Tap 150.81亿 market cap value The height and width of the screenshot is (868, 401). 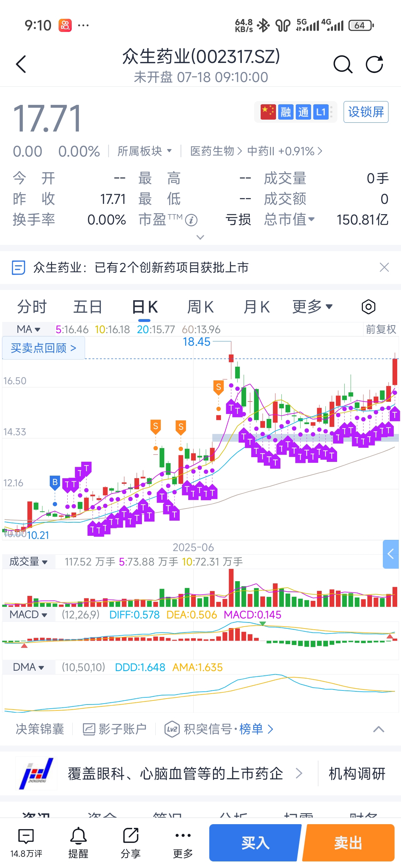362,220
